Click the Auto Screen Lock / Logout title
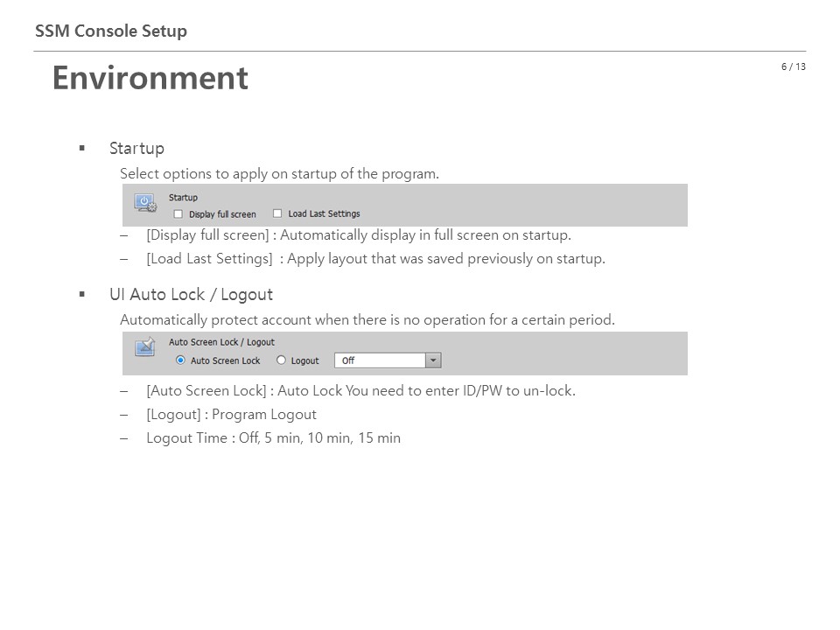Screen dimensions: 840x630 pyautogui.click(x=221, y=342)
